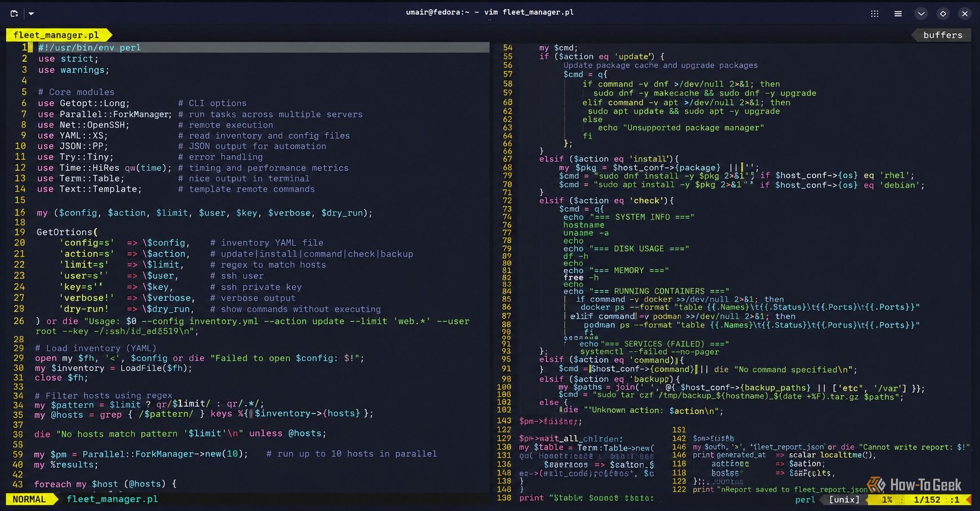Click the title bar chevron-down button
This screenshot has height=511, width=980.
coord(921,14)
